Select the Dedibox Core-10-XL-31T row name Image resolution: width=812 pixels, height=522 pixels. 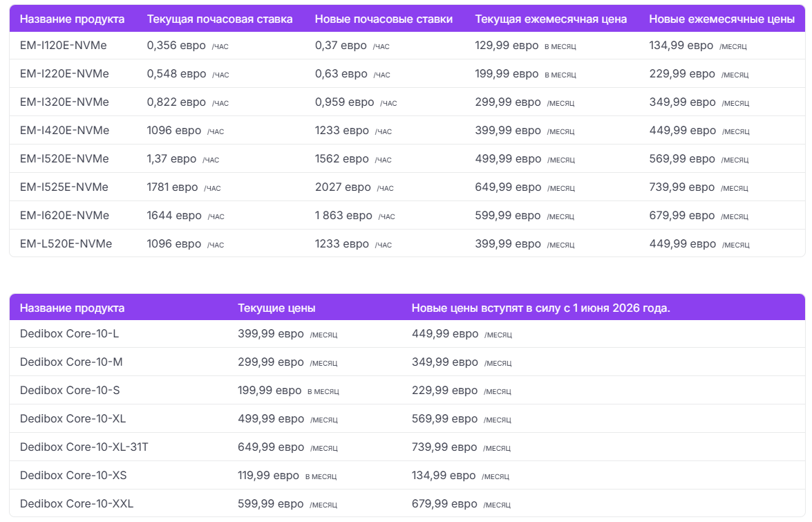click(x=84, y=447)
